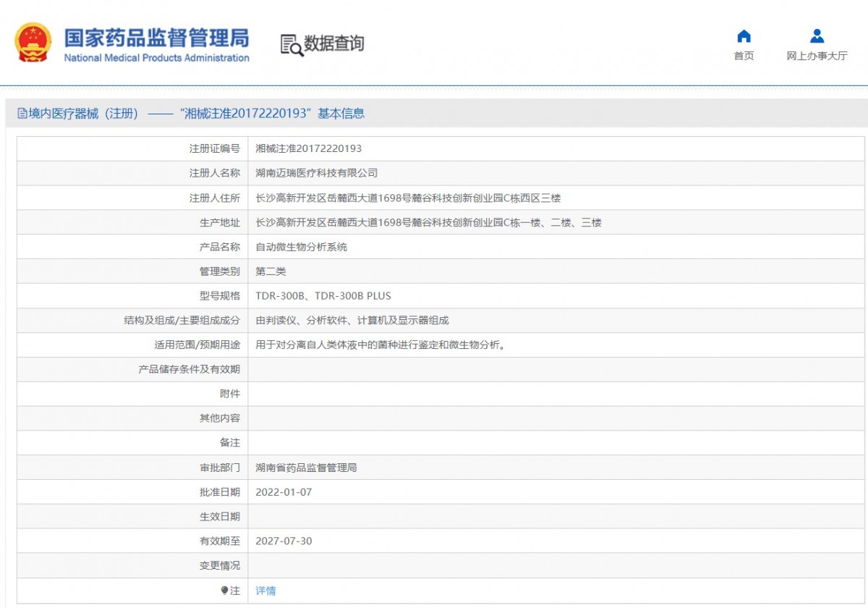Go to 首页 home icon
Screen dimensions: 868x608
[744, 36]
